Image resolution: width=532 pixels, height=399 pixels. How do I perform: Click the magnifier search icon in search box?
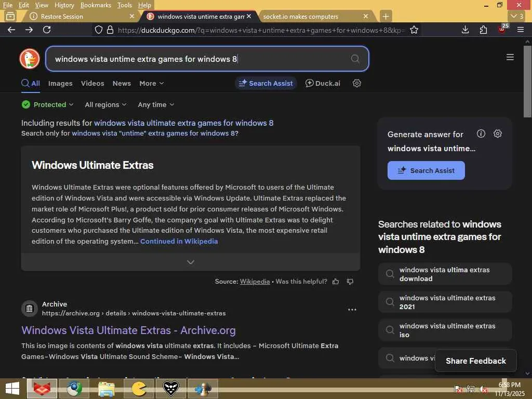(x=355, y=59)
